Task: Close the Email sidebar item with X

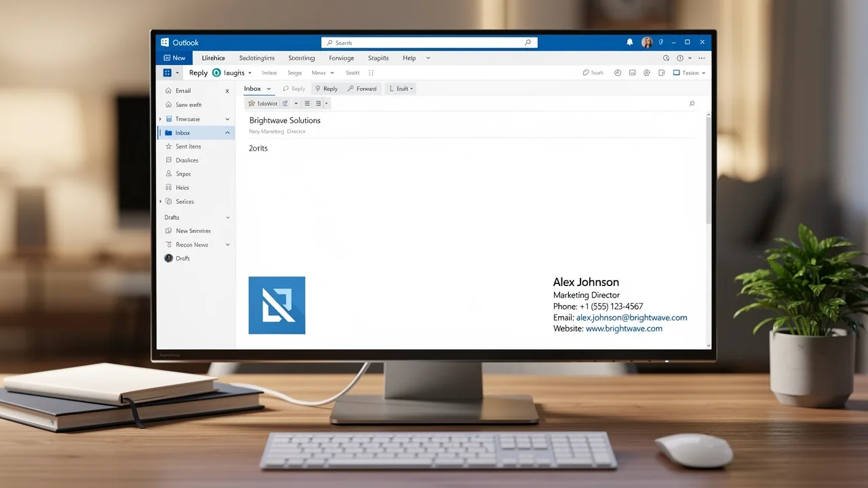Action: point(227,91)
